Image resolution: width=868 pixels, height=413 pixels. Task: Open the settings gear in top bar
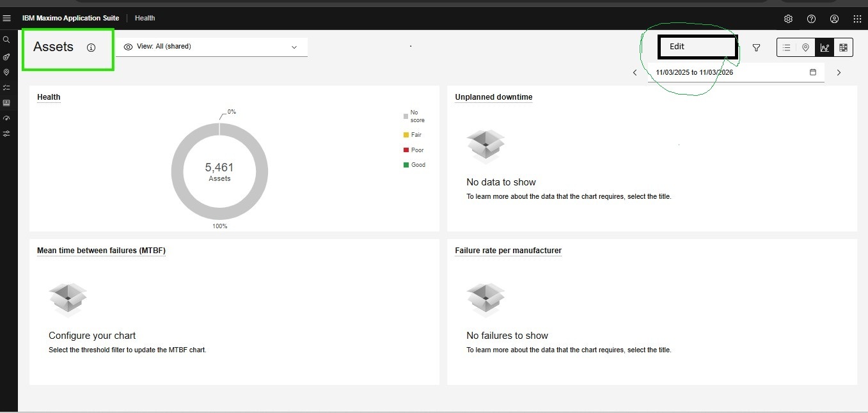pos(788,19)
